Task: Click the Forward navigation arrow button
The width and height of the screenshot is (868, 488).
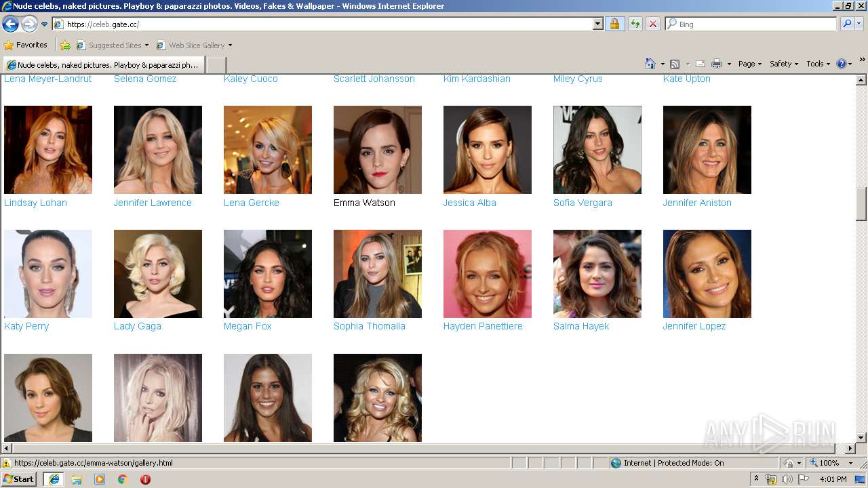Action: coord(29,24)
